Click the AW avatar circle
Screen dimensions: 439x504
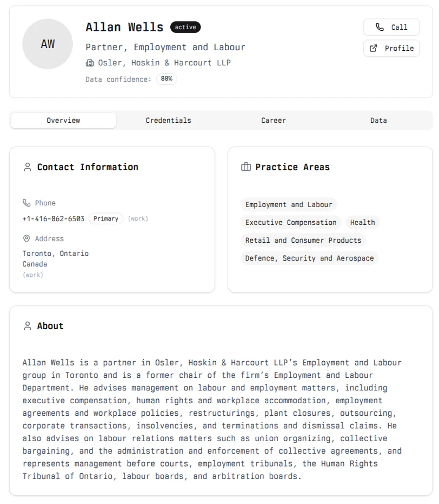[x=47, y=44]
